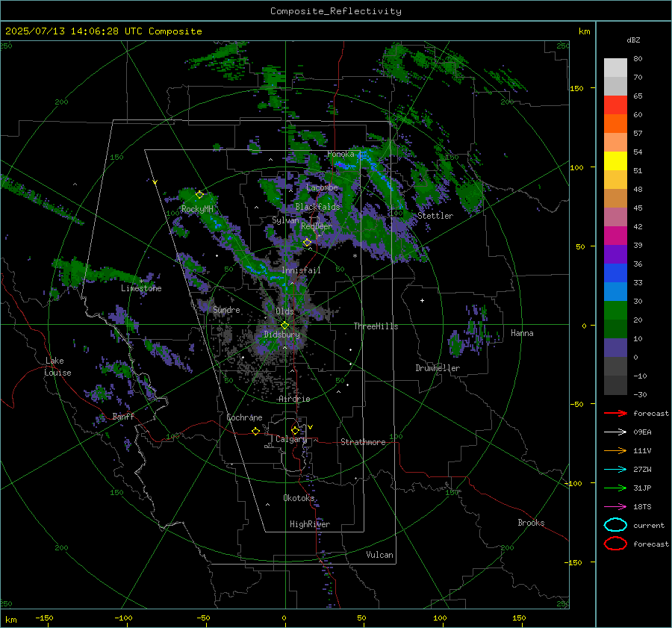Click the white plus marker north of Drumheller

point(422,300)
